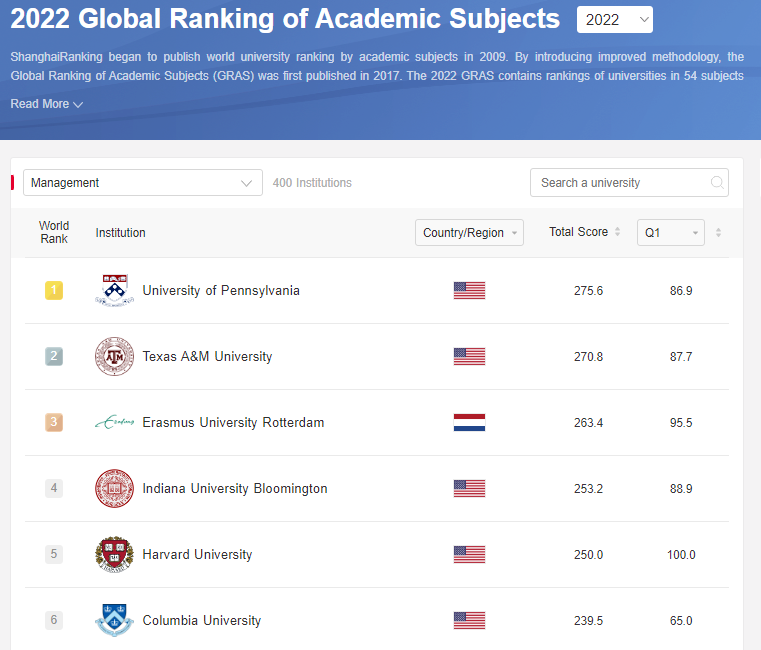
Task: Click total score 253.2
Action: (x=588, y=489)
